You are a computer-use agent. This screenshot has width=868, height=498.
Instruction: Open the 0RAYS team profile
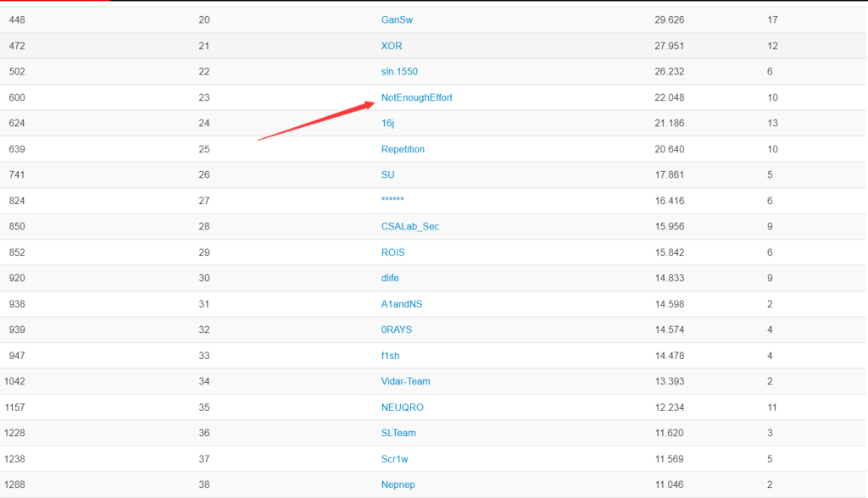tap(397, 329)
